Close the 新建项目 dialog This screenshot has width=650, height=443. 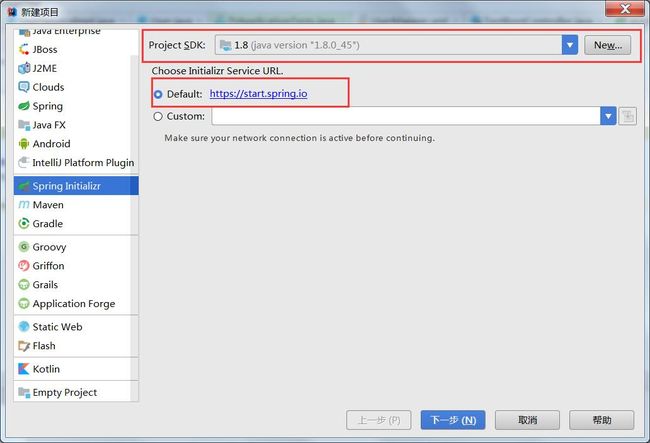pos(625,8)
